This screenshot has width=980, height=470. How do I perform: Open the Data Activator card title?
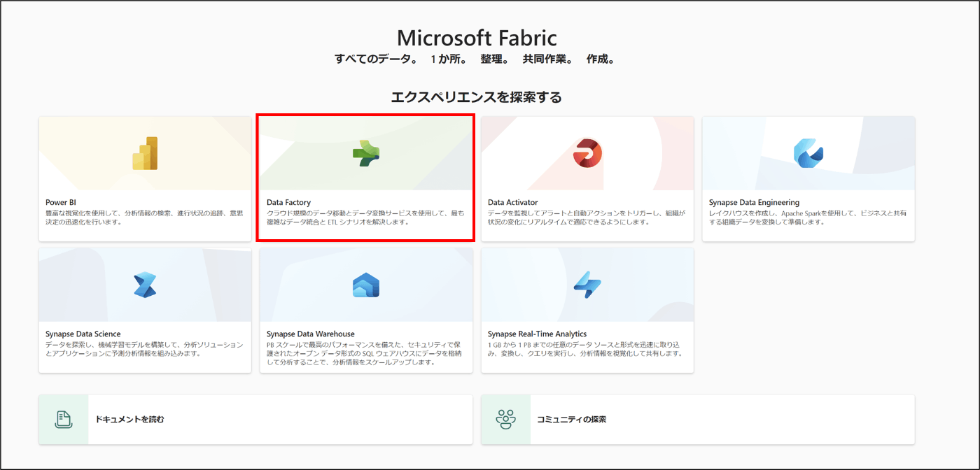(513, 203)
